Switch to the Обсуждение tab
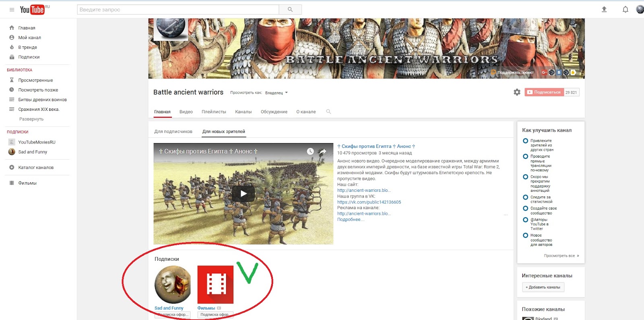644x320 pixels. 274,112
